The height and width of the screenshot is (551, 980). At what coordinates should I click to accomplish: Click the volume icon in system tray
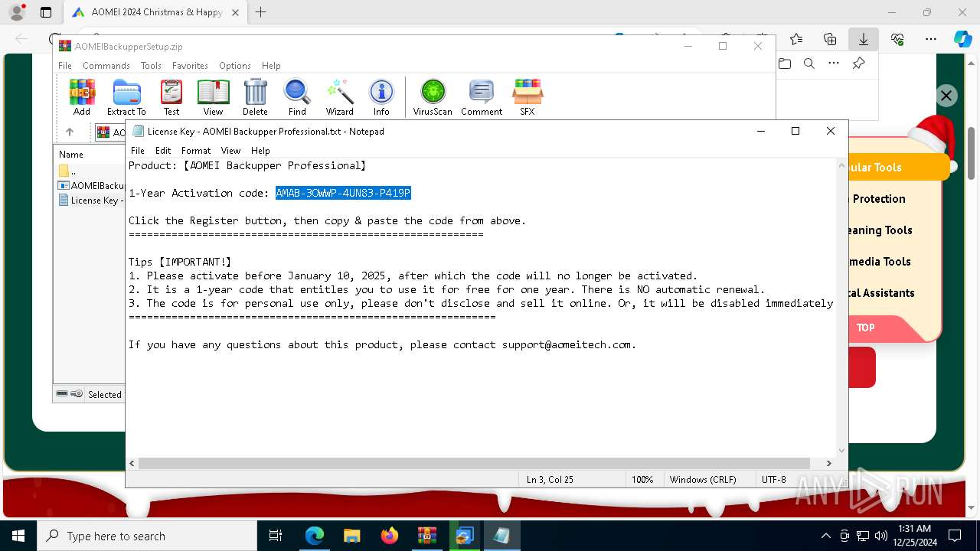[x=880, y=536]
